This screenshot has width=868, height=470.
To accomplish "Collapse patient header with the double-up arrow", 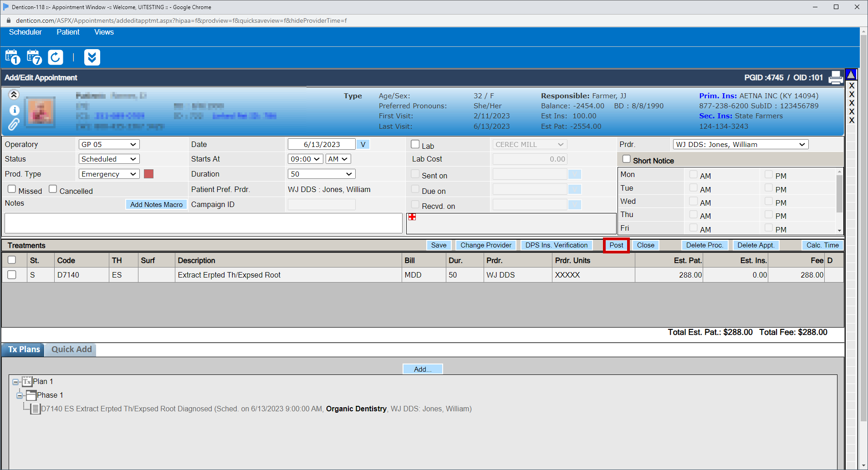I will pyautogui.click(x=14, y=95).
